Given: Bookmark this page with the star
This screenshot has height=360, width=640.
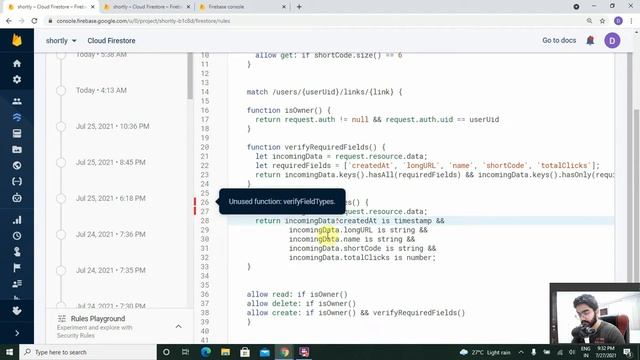Looking at the screenshot, I should (602, 21).
